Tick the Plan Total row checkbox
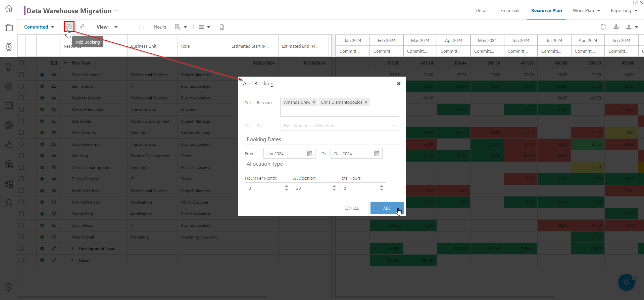This screenshot has width=644, height=300. (x=21, y=63)
